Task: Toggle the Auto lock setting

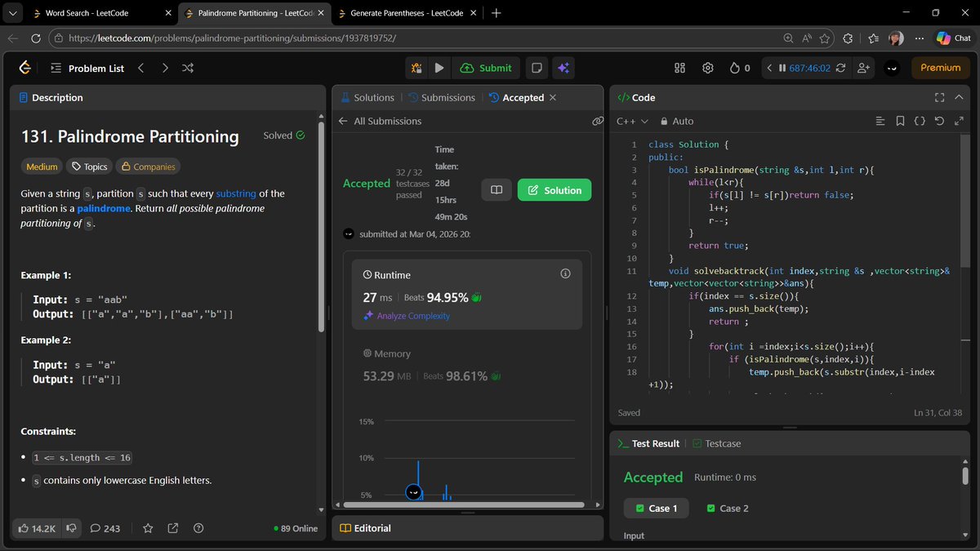Action: (677, 121)
